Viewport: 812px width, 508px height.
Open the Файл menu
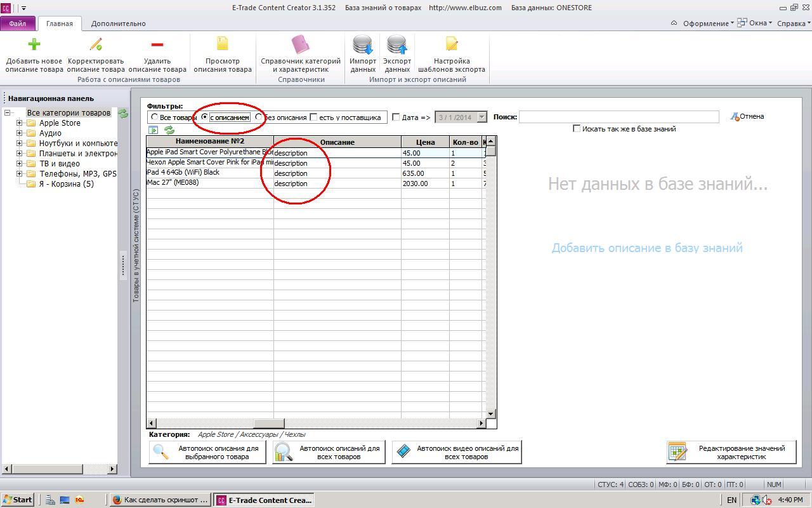(18, 23)
